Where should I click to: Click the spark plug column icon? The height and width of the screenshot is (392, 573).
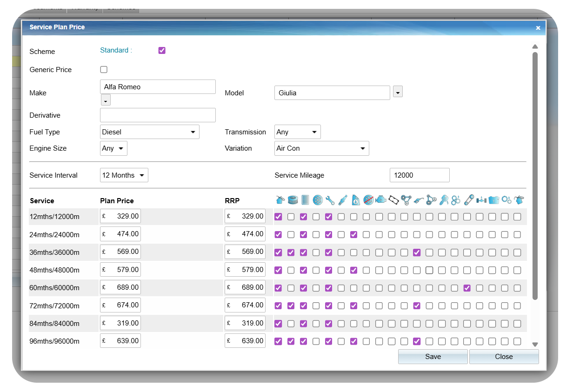[343, 200]
